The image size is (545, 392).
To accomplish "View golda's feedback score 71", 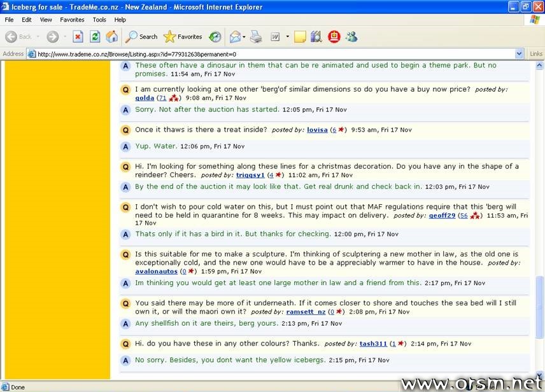I will pos(162,98).
